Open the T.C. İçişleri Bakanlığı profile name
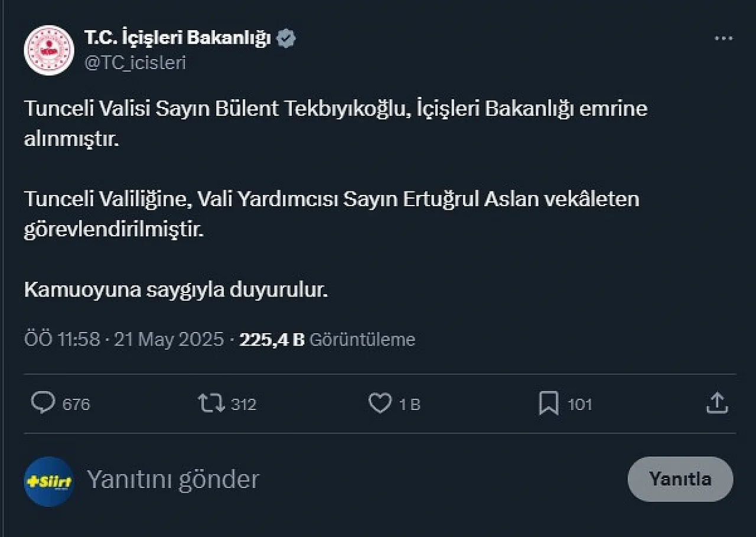The height and width of the screenshot is (537, 756). click(x=178, y=38)
